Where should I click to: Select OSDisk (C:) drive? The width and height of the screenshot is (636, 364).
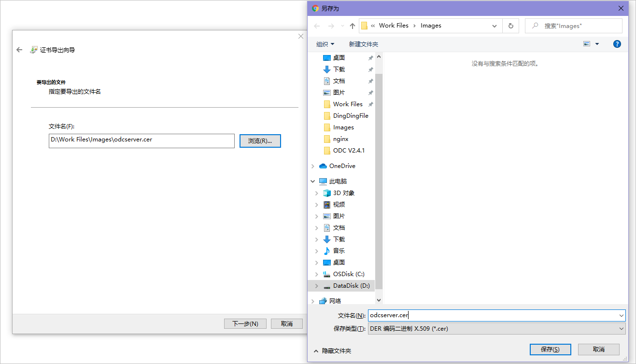click(x=349, y=274)
